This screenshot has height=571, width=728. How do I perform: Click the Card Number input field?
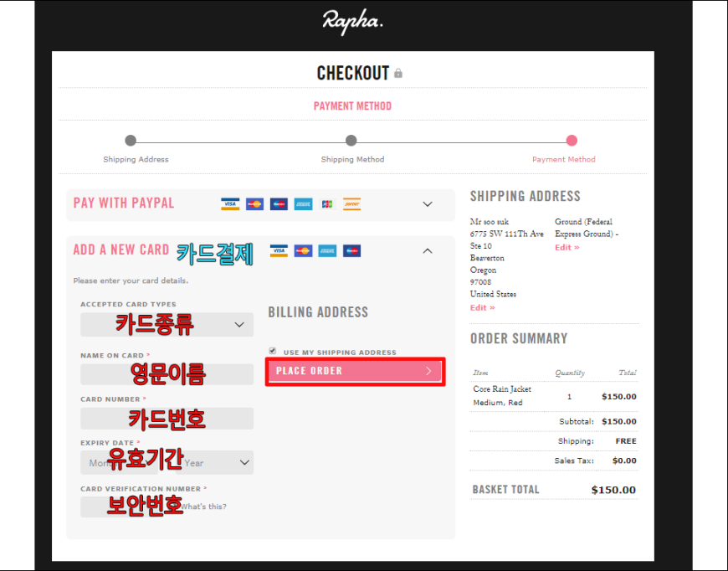click(x=167, y=418)
